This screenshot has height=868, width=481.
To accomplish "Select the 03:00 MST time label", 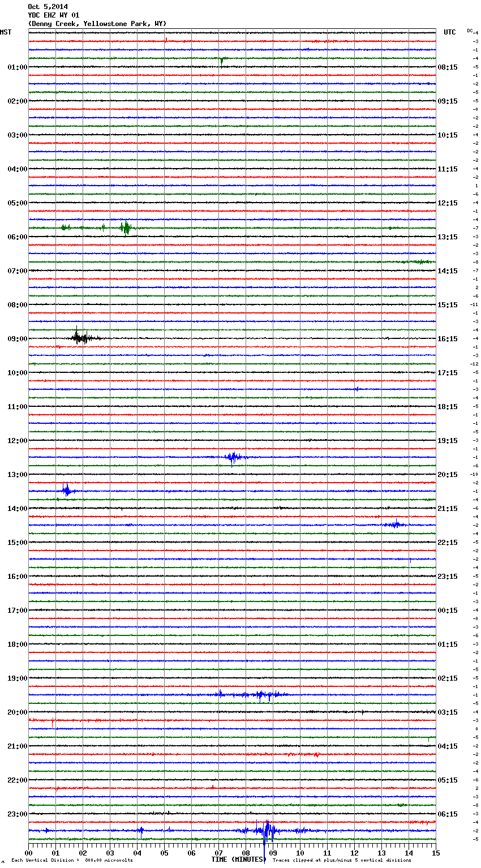I will 17,135.
